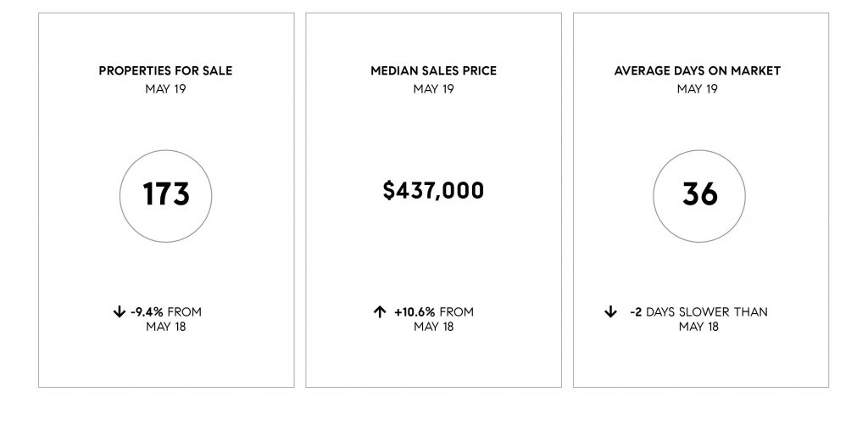The width and height of the screenshot is (868, 426).
Task: Click May 19 under Average Days On Market
Action: click(x=698, y=88)
